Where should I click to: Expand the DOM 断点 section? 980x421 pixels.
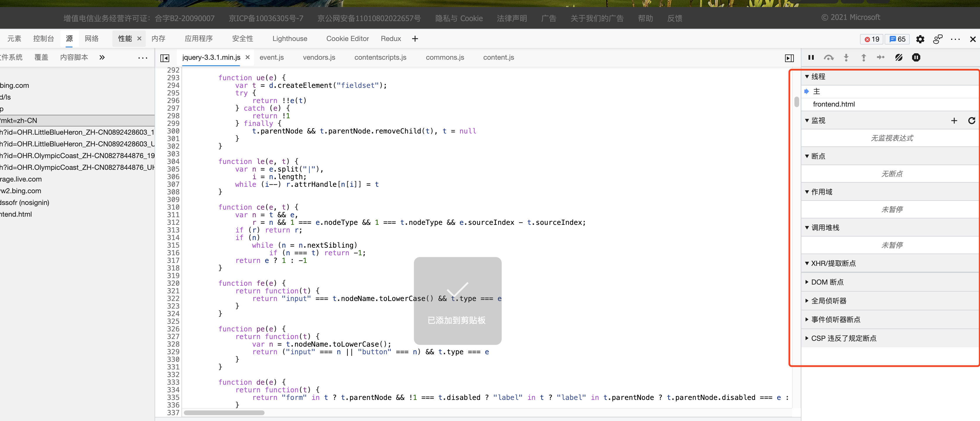coord(827,282)
